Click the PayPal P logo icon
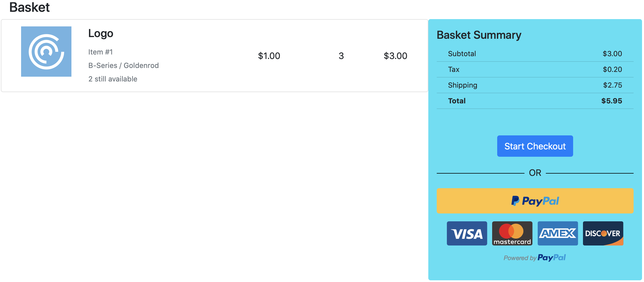 tap(515, 201)
